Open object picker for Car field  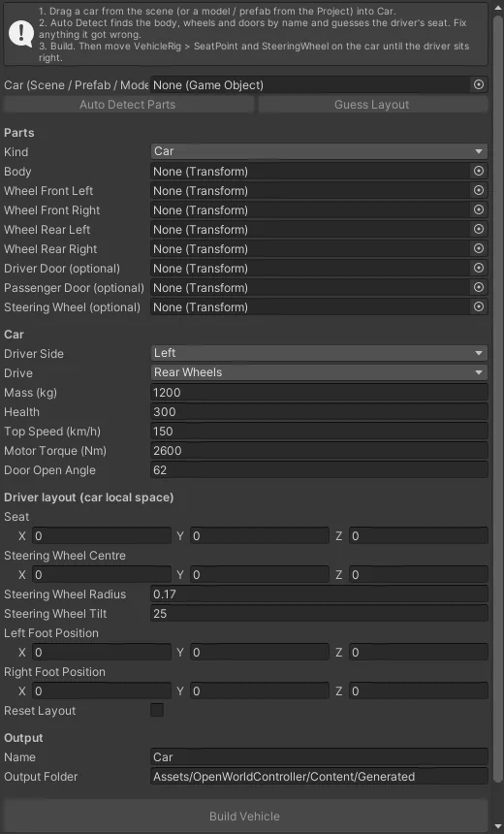pyautogui.click(x=479, y=84)
